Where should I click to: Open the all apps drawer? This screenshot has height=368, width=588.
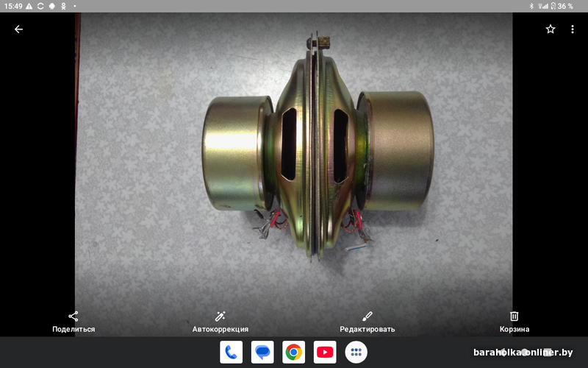coord(356,353)
